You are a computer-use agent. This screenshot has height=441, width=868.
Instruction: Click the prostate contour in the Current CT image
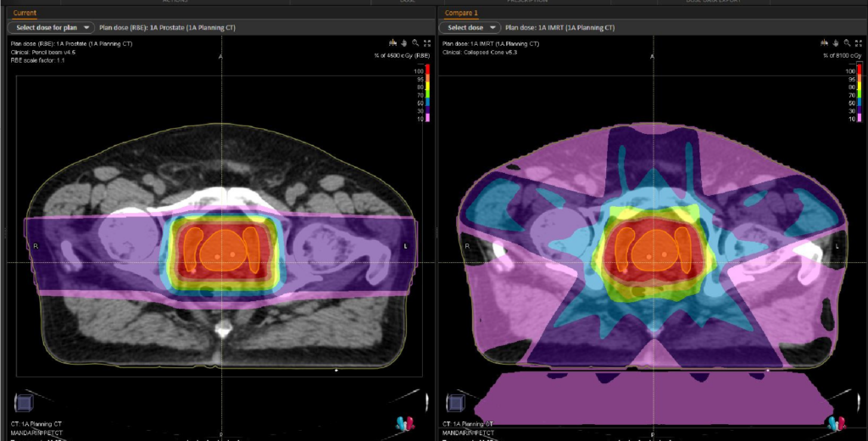pos(222,250)
